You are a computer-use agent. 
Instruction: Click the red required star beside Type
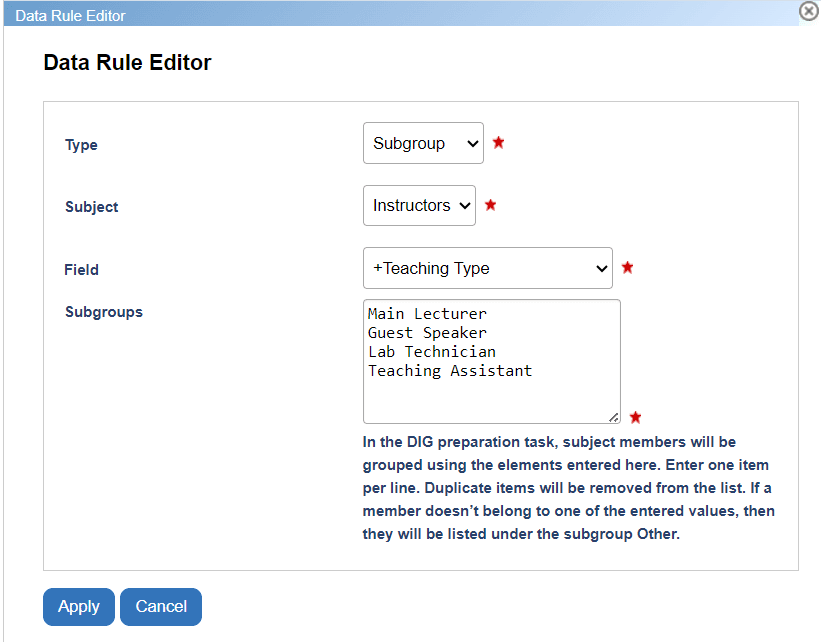[498, 143]
